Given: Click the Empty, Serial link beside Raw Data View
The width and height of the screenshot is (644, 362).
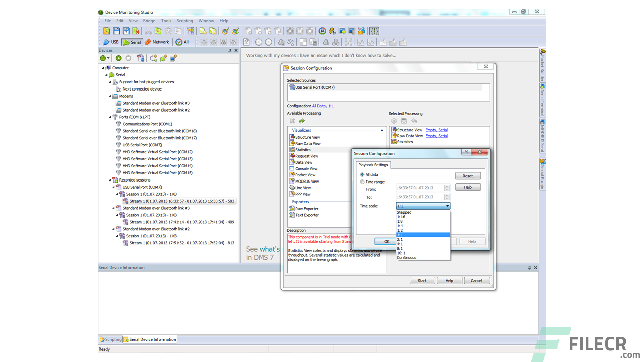Looking at the screenshot, I should (436, 136).
